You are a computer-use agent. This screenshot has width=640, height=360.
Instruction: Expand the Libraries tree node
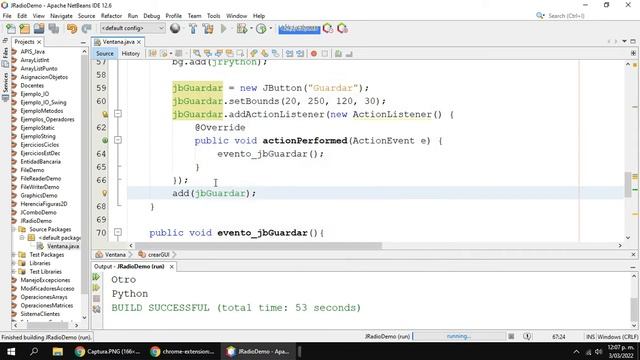coord(14,263)
